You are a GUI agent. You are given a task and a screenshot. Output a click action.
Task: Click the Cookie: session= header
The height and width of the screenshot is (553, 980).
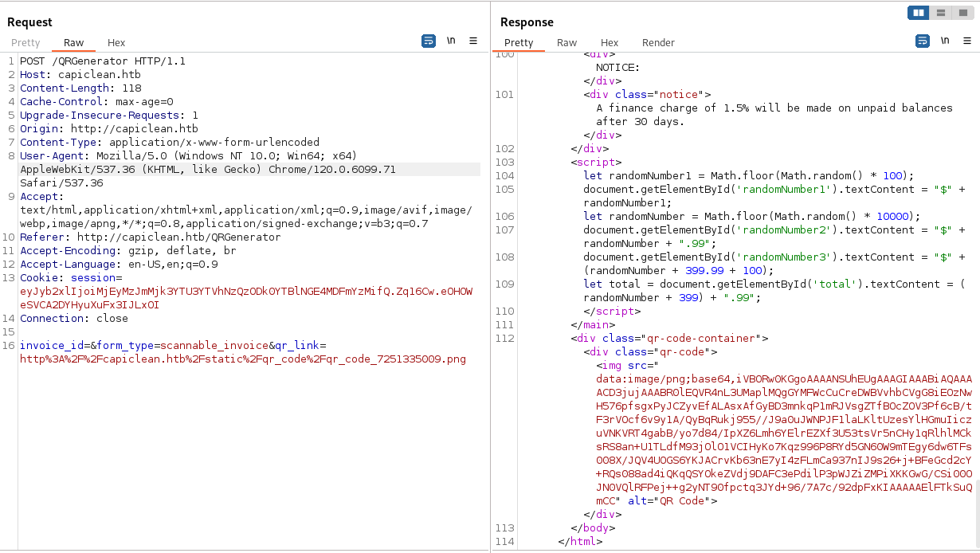click(71, 278)
